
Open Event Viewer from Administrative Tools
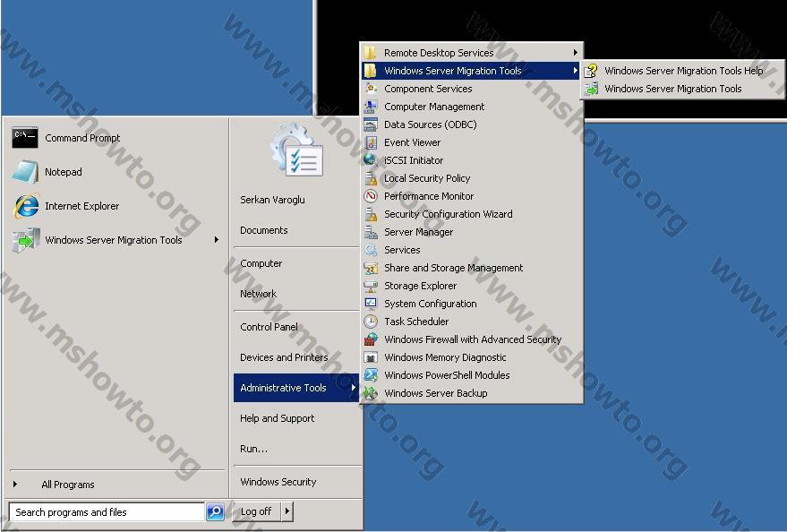click(471, 142)
